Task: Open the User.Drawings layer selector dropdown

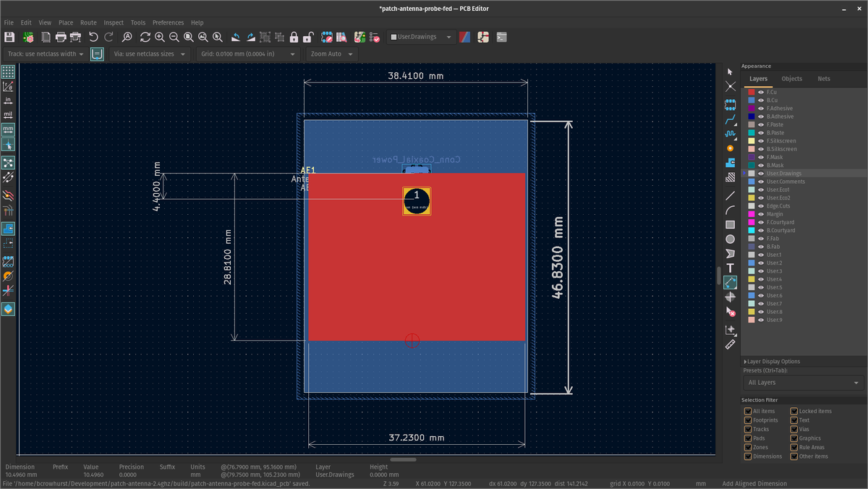Action: point(421,37)
